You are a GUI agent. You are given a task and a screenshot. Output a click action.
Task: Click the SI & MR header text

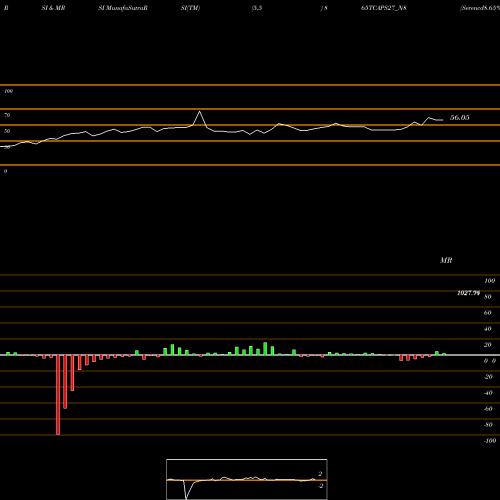click(x=53, y=8)
